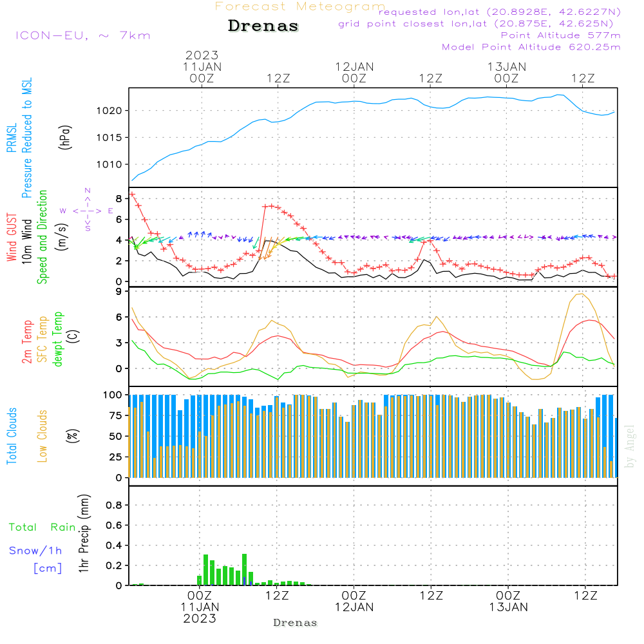Click the (C) temperature unit label
Screen dimensions: 644x644
pos(73,337)
